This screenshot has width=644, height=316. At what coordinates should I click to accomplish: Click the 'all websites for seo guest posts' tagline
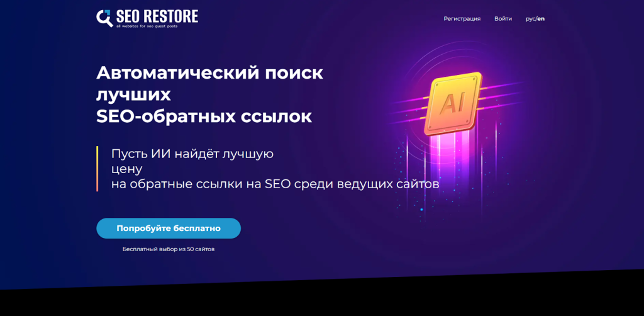(151, 26)
